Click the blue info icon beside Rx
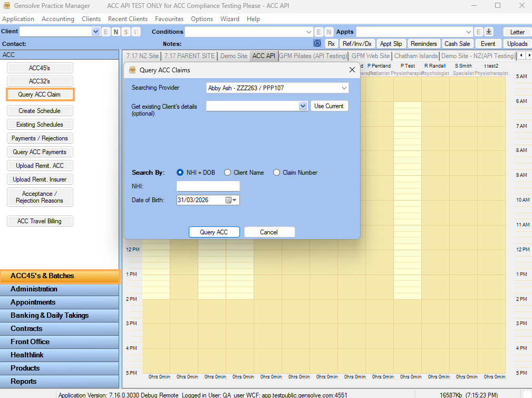 [317, 44]
